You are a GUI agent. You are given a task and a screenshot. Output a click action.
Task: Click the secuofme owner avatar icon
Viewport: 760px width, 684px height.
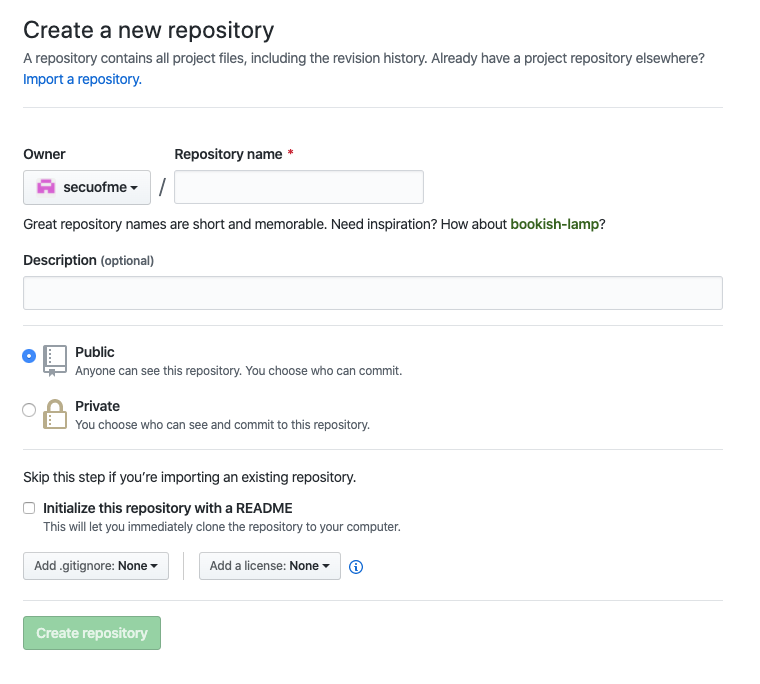tap(46, 187)
